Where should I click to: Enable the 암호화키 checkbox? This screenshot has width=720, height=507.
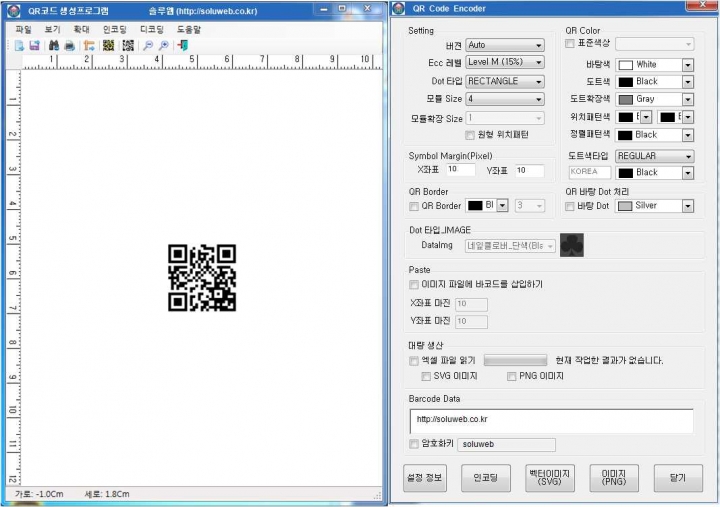tap(414, 444)
